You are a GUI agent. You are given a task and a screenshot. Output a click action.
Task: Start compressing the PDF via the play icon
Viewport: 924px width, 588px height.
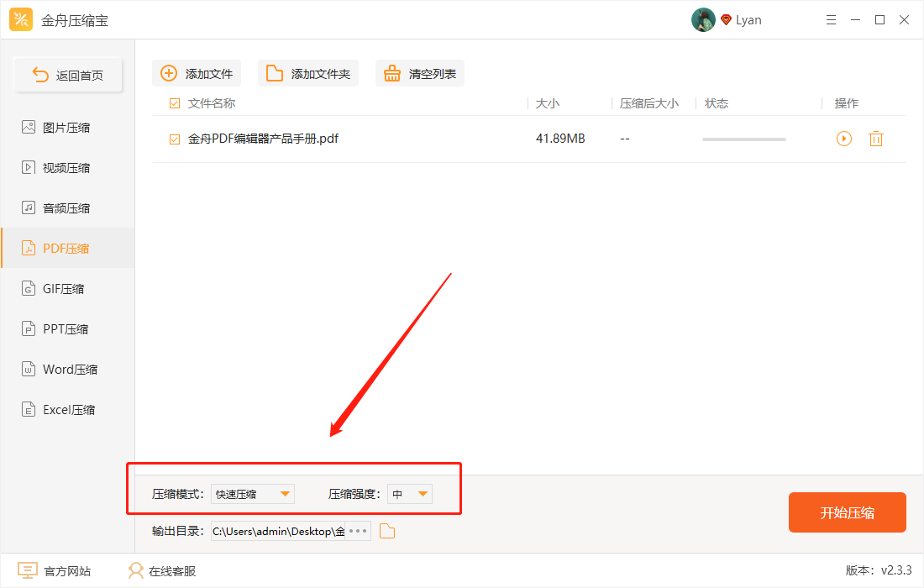(x=843, y=139)
